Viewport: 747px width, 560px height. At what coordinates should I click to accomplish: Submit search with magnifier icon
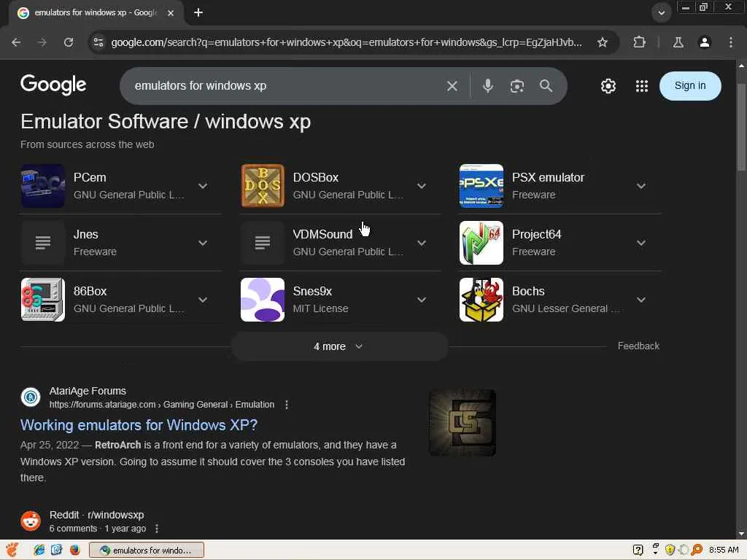[x=546, y=86]
